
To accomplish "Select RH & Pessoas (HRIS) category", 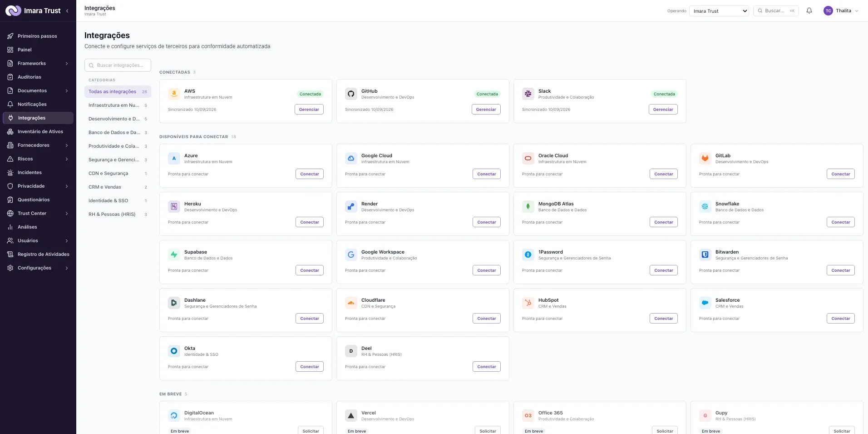I will point(118,215).
